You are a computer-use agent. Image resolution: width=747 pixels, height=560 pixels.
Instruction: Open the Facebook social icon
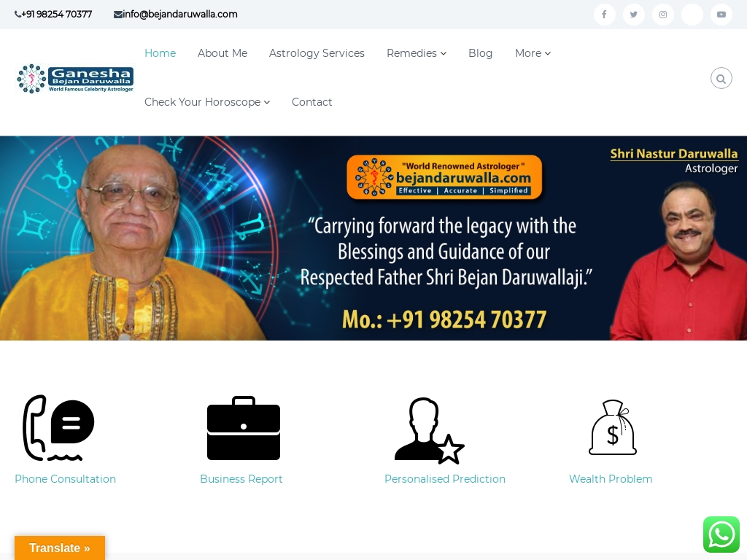click(604, 15)
